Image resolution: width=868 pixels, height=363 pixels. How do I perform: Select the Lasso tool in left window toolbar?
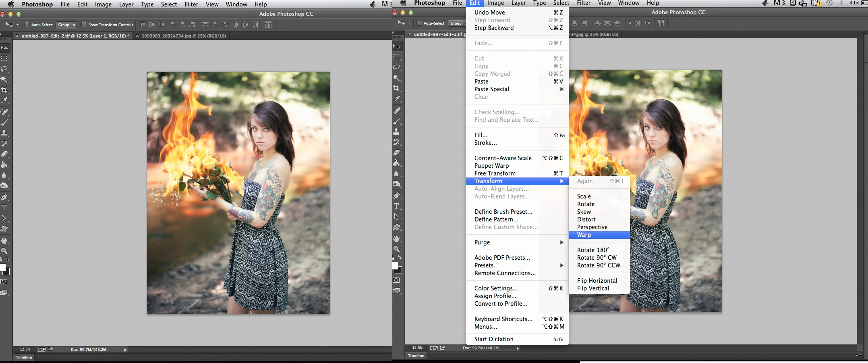[4, 69]
